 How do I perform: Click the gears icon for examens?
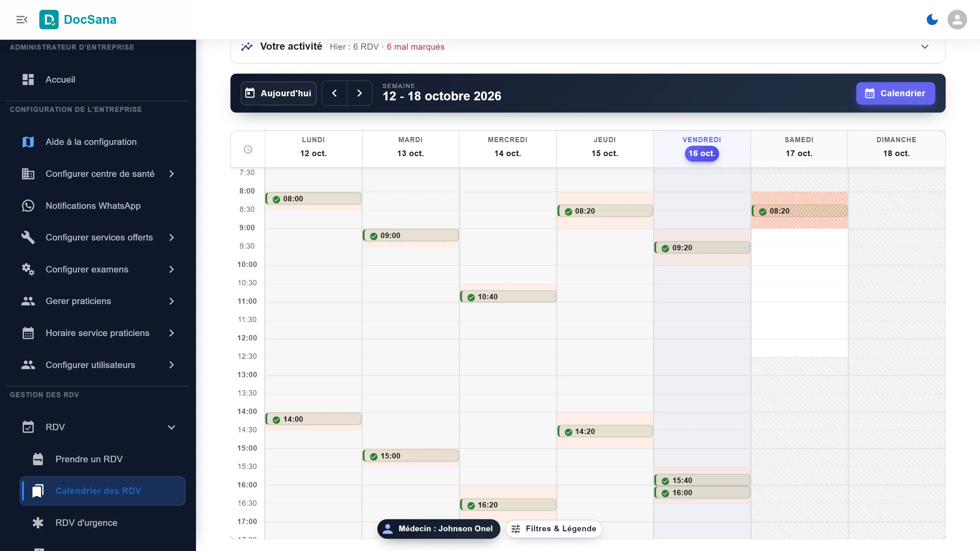pyautogui.click(x=28, y=269)
